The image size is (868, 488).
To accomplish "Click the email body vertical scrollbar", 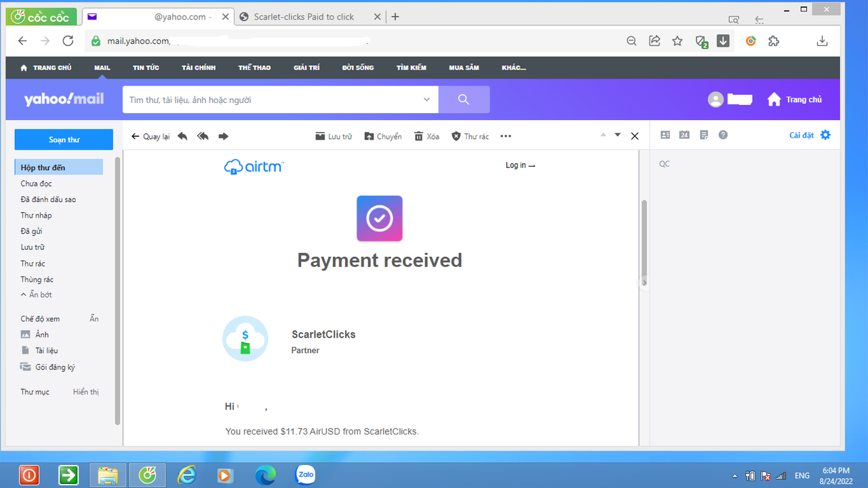I will pos(644,237).
